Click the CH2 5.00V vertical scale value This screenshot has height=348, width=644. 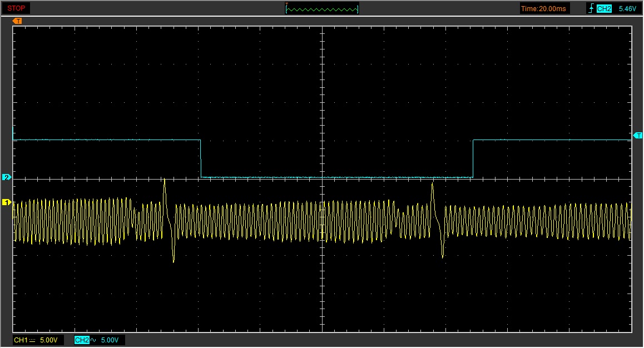[x=110, y=340]
